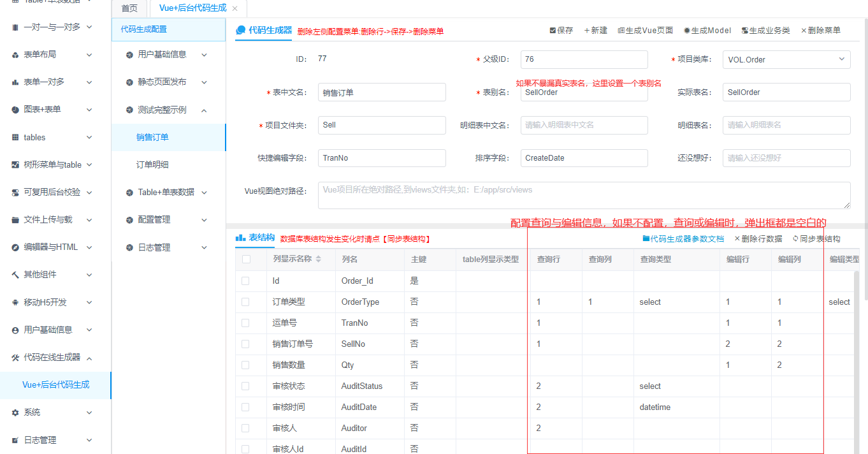Viewport: 868px width, 454px height.
Task: Check the 订单类型 row checkbox
Action: [246, 302]
